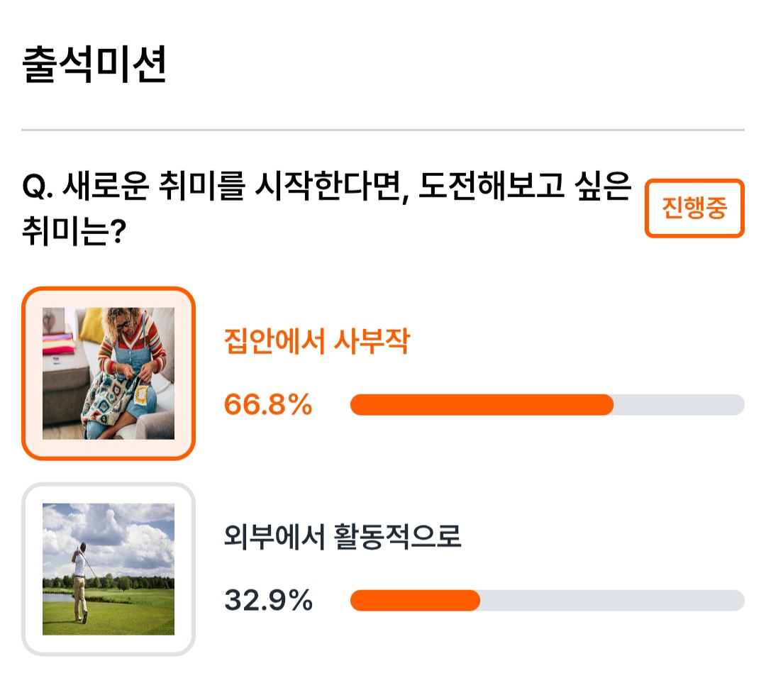Click gray unfilled end of the 66.8% bar
The height and width of the screenshot is (700, 766).
[x=679, y=405]
